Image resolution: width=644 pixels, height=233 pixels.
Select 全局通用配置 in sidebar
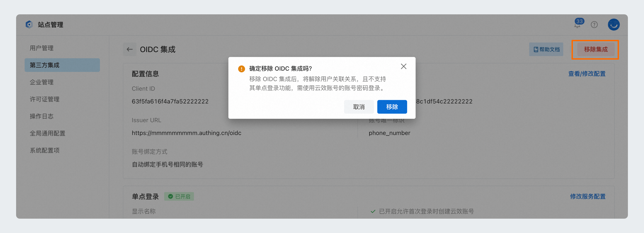coord(62,133)
